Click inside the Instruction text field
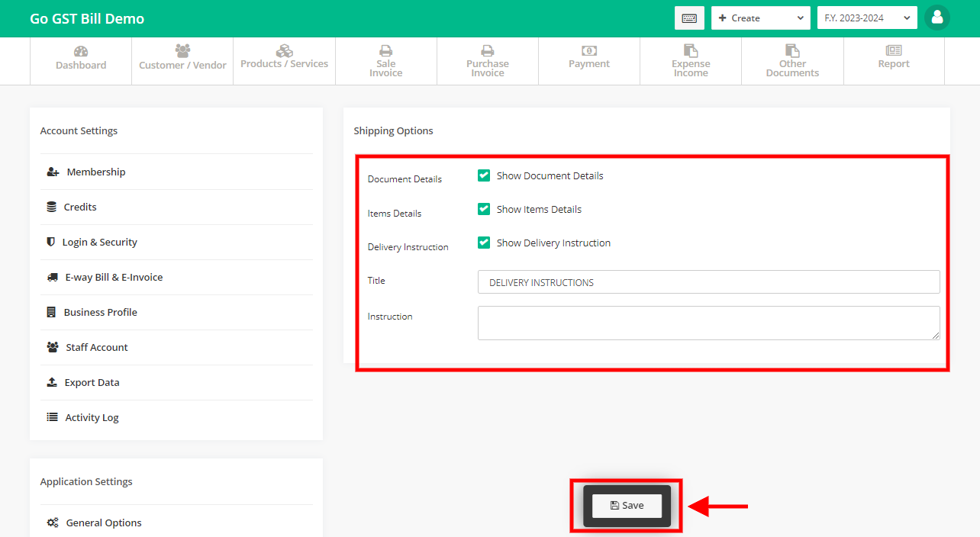Image resolution: width=980 pixels, height=537 pixels. click(x=708, y=322)
